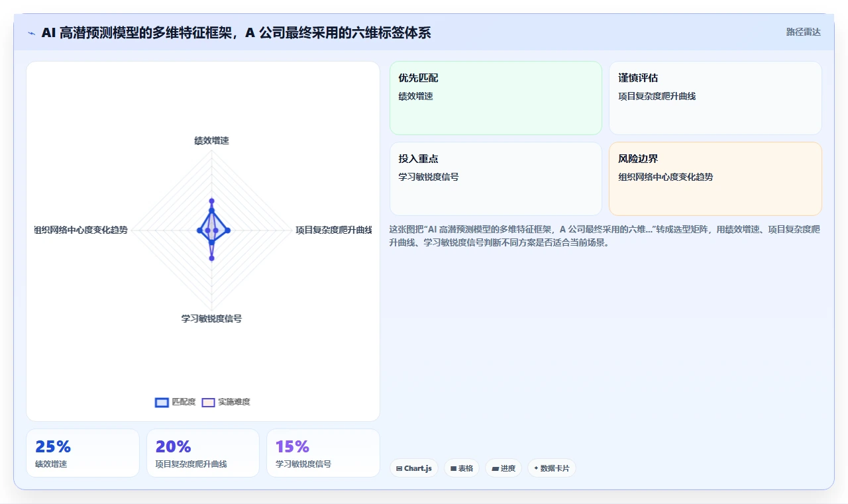Viewport: 848px width, 504px height.
Task: Click the 表格 tag icon
Action: (x=453, y=468)
